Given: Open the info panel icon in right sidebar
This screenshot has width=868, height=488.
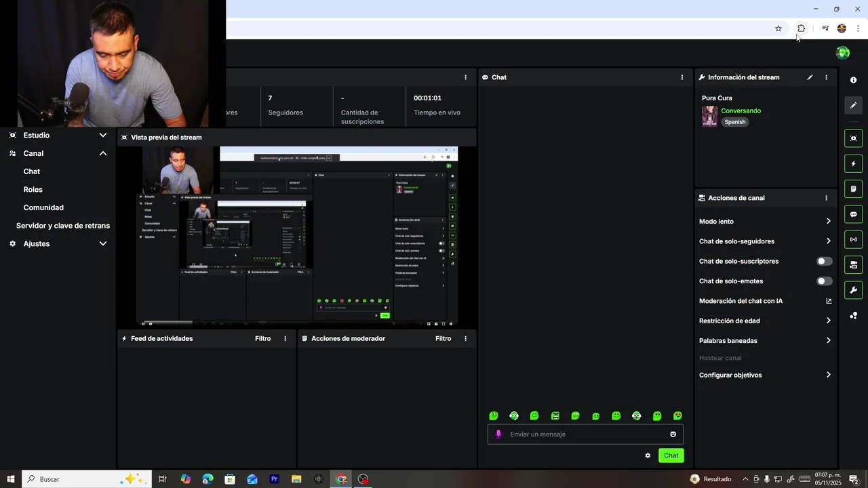Looking at the screenshot, I should [x=853, y=80].
